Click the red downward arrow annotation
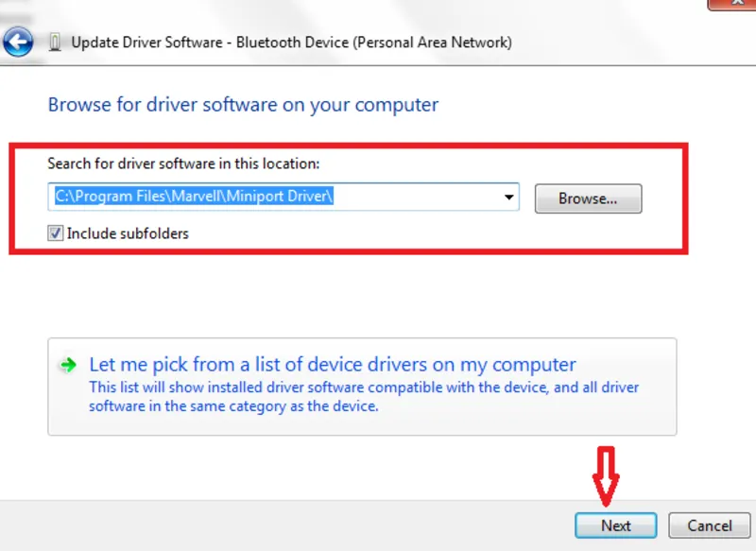Image resolution: width=756 pixels, height=551 pixels. [606, 476]
